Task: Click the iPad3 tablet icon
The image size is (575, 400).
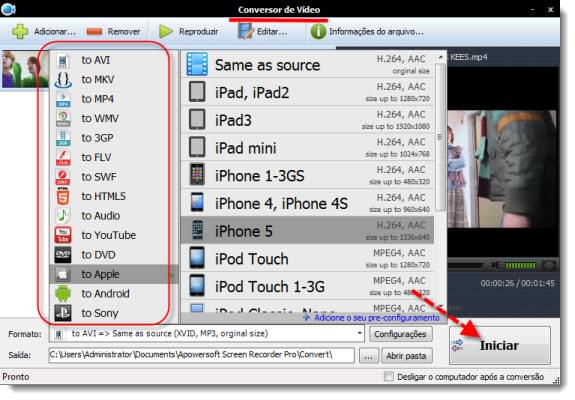Action: pyautogui.click(x=197, y=120)
